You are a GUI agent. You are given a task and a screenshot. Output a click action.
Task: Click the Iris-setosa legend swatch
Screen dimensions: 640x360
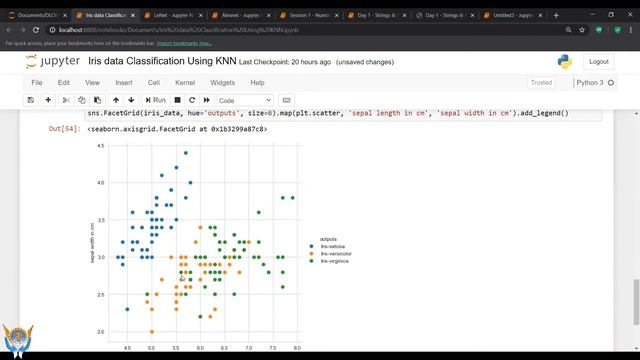coord(311,247)
